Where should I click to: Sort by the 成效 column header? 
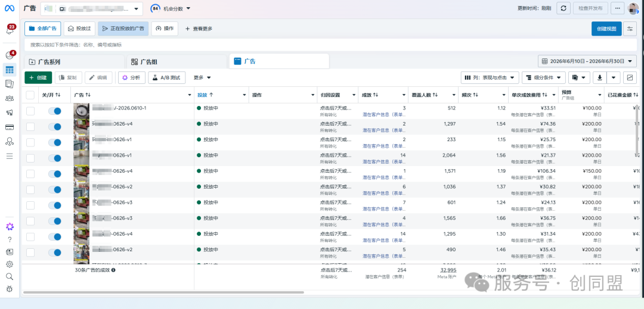pyautogui.click(x=370, y=95)
